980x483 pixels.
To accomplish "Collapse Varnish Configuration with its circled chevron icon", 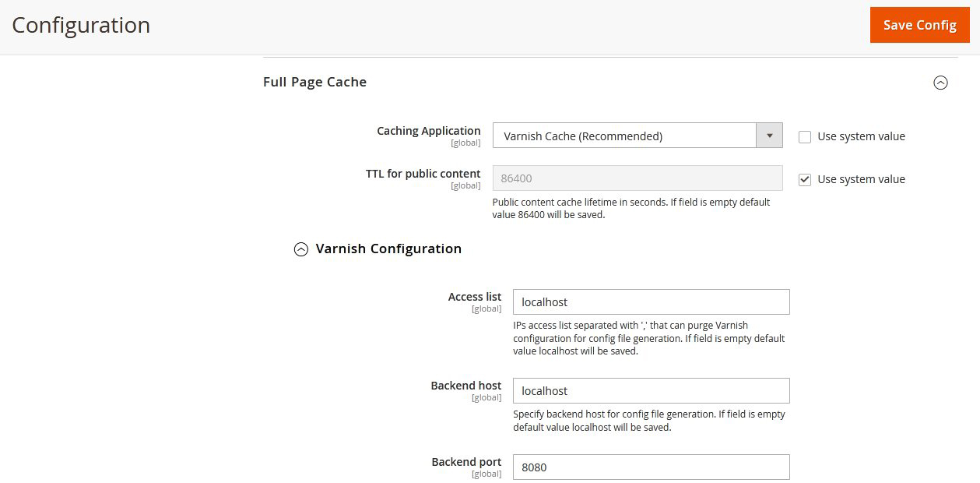I will pyautogui.click(x=301, y=249).
